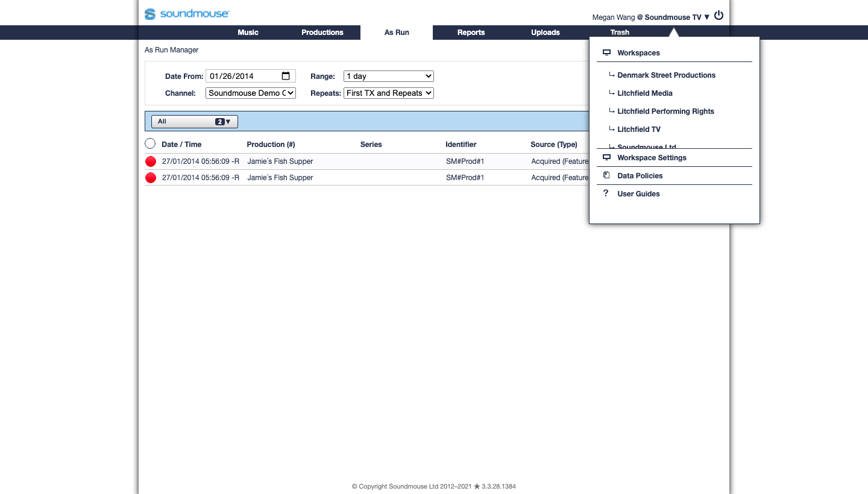Screen dimensions: 868x494
Task: Open the calendar picker in Date From
Action: point(286,76)
